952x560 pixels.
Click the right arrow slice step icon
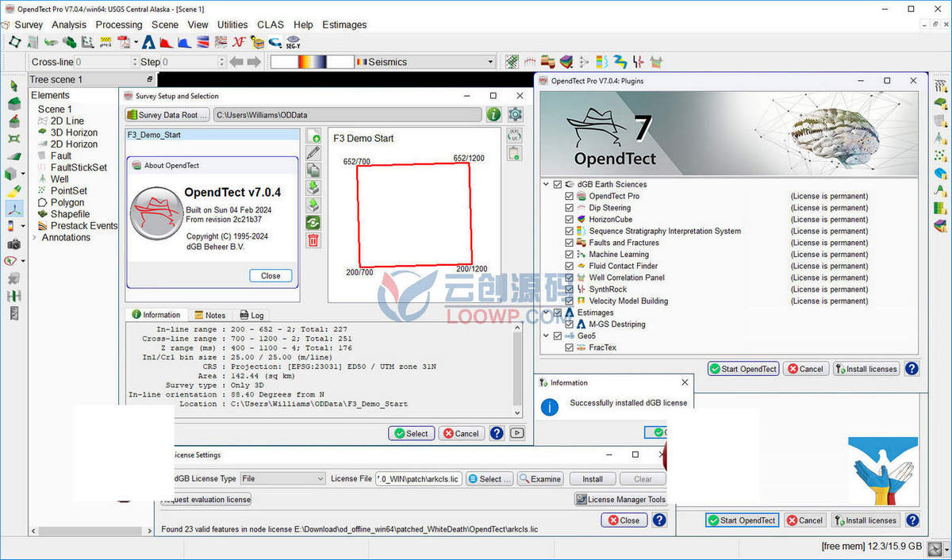(x=254, y=62)
